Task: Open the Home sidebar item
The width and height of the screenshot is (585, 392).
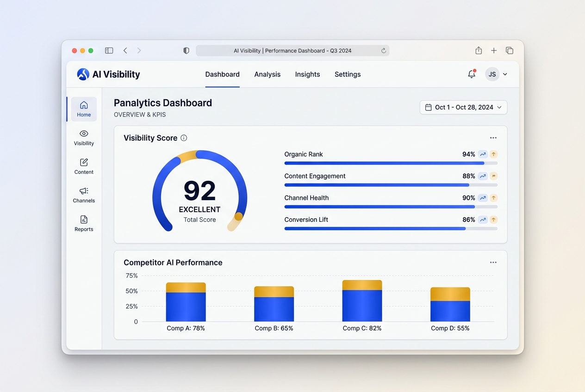Action: [x=84, y=109]
